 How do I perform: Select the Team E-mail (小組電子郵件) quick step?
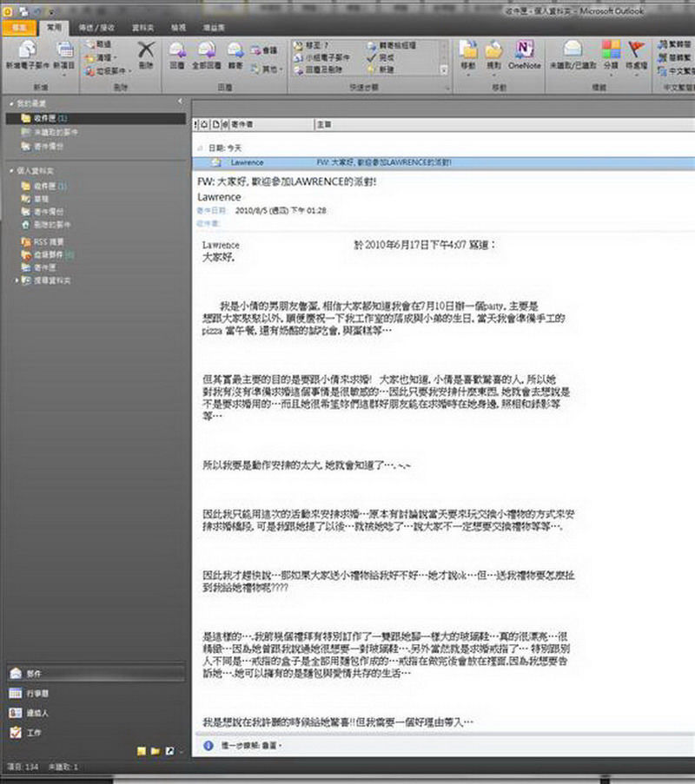click(x=321, y=57)
